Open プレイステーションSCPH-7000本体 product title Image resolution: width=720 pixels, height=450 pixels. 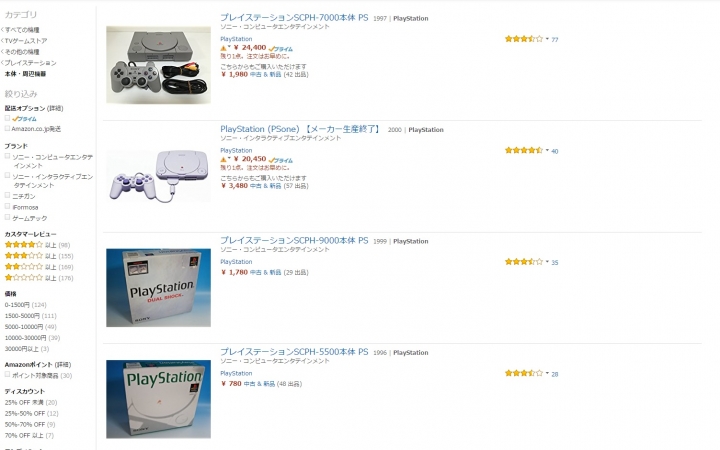tap(294, 17)
